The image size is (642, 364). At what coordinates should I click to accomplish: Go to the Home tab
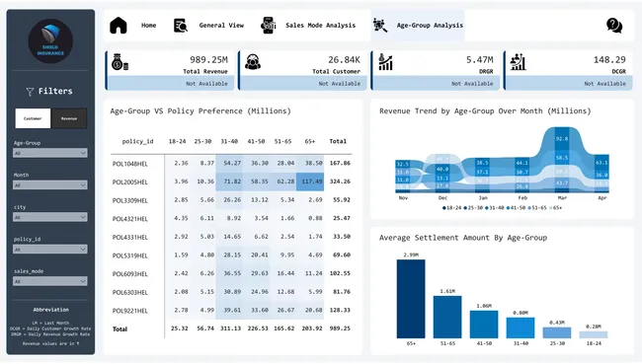coord(148,26)
